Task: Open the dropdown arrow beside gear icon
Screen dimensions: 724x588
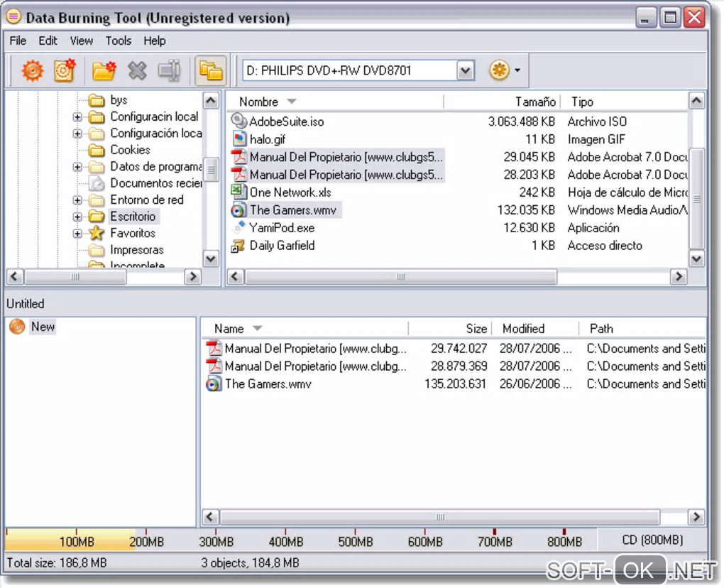Action: [517, 70]
